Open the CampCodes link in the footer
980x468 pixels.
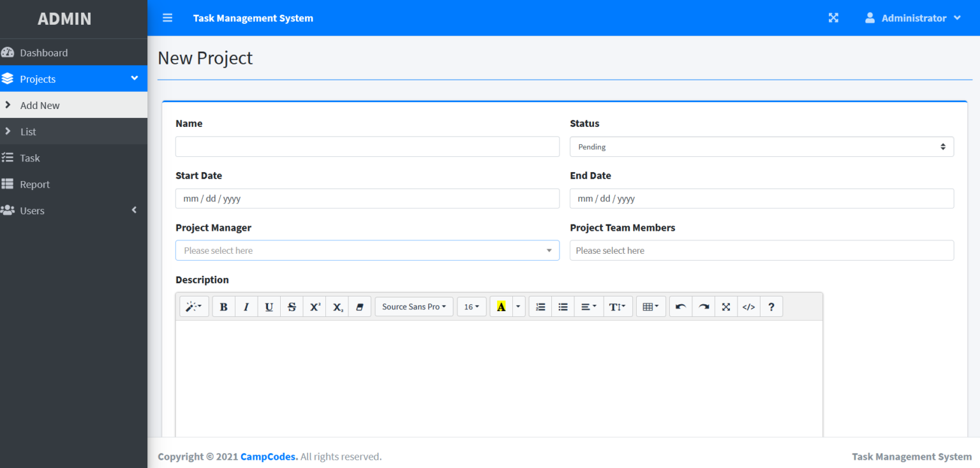pos(268,457)
